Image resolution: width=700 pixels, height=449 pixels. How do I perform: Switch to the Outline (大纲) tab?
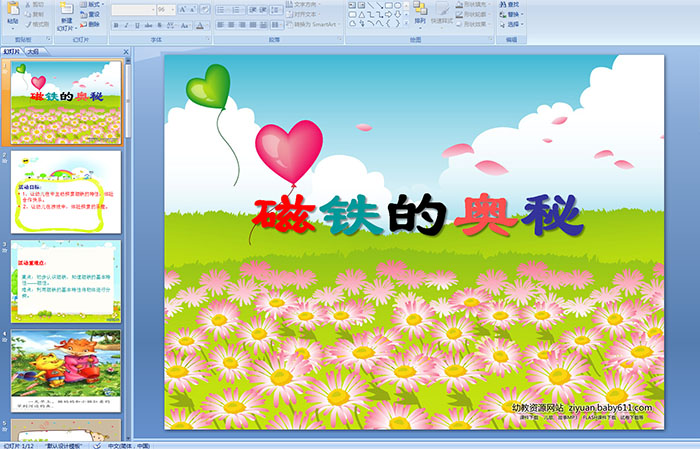pos(33,51)
